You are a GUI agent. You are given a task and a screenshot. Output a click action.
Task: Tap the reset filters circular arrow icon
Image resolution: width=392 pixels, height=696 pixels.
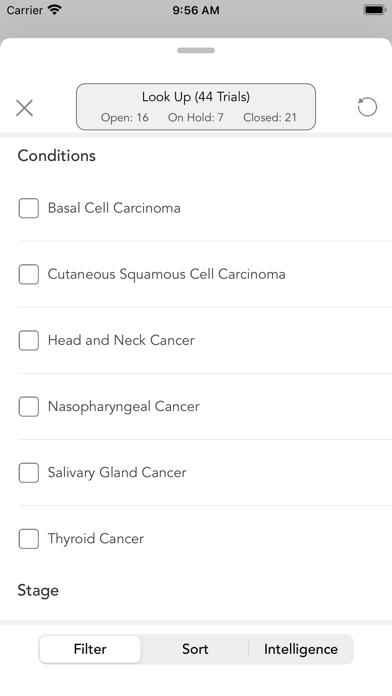(367, 107)
